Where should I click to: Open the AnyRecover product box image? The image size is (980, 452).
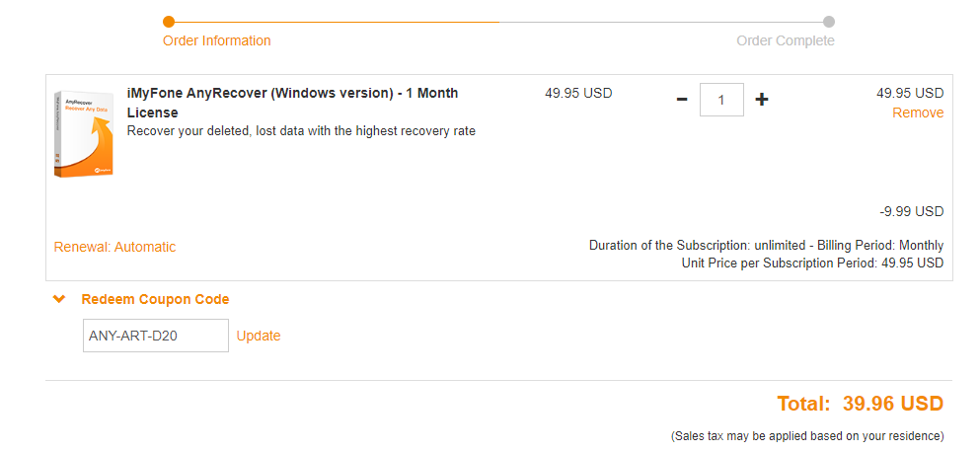84,133
